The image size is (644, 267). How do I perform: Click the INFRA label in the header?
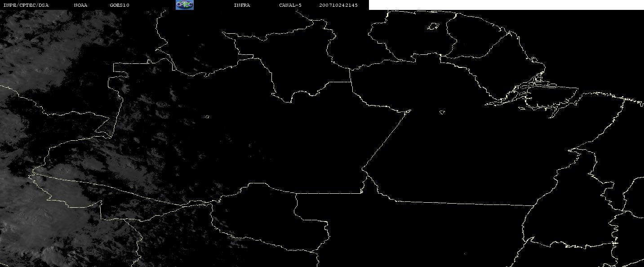click(x=242, y=5)
